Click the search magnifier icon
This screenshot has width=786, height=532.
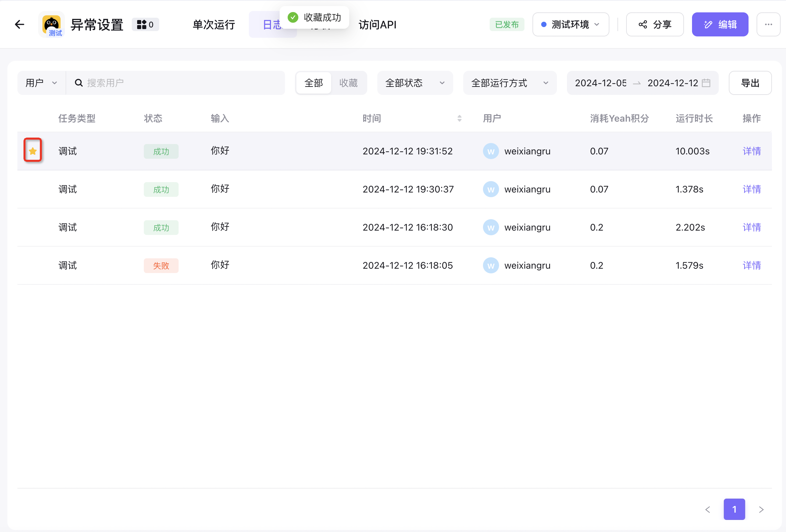(79, 83)
